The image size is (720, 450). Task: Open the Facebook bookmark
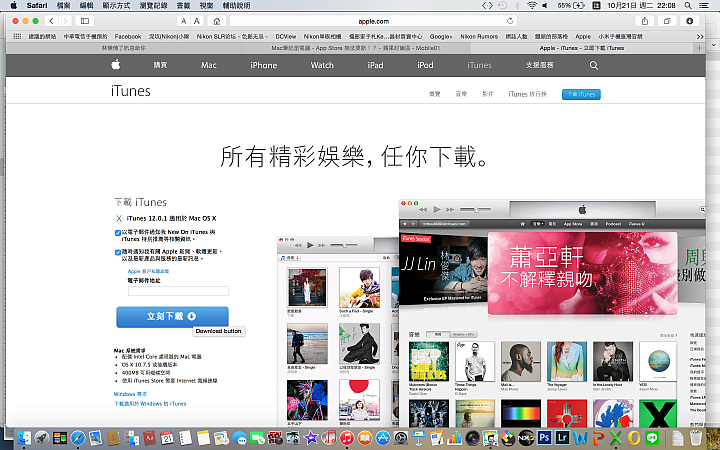pos(128,37)
